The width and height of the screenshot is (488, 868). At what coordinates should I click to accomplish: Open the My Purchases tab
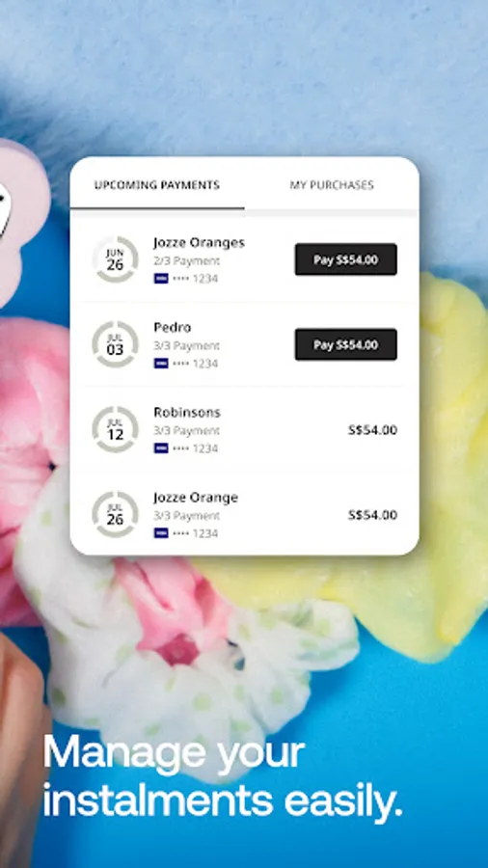tap(332, 185)
